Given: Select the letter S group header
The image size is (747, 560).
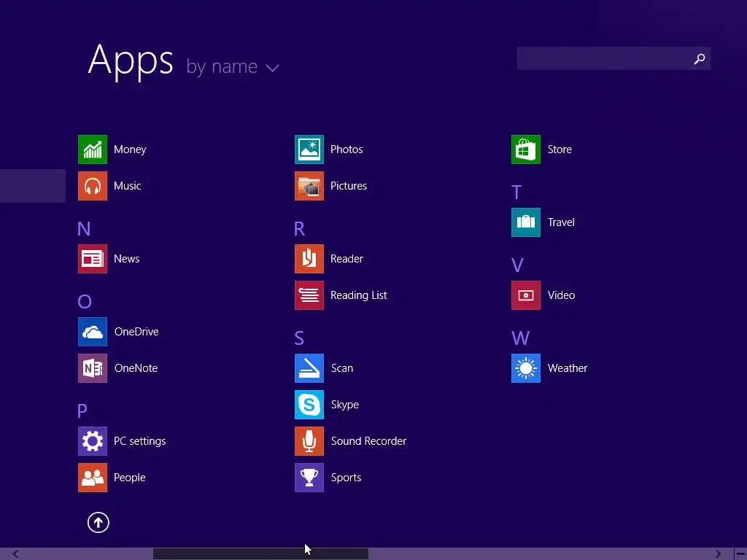Looking at the screenshot, I should [299, 338].
